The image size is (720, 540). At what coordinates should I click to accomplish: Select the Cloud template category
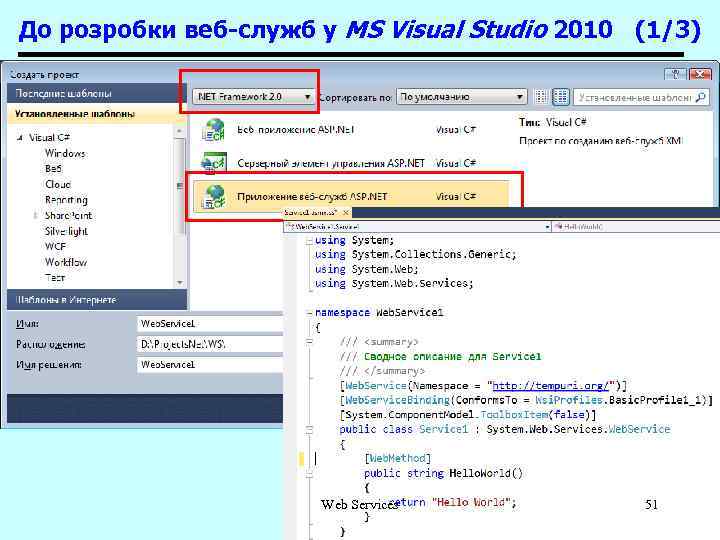(58, 184)
